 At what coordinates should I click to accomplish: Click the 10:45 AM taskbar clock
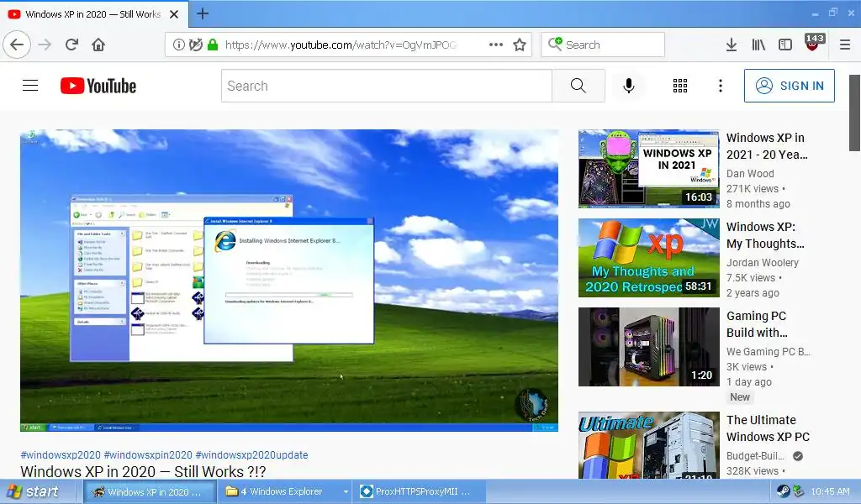click(830, 492)
